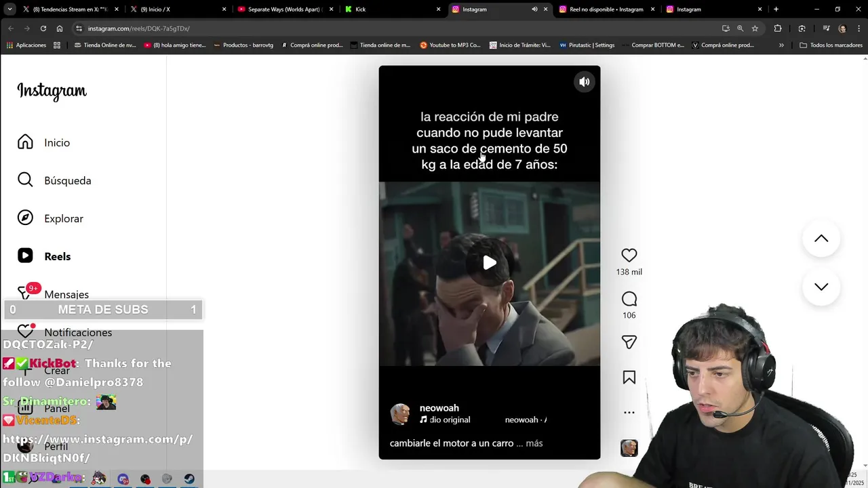Open Notificaciones in Instagram sidebar
Screen dimensions: 868x488
[x=64, y=332]
